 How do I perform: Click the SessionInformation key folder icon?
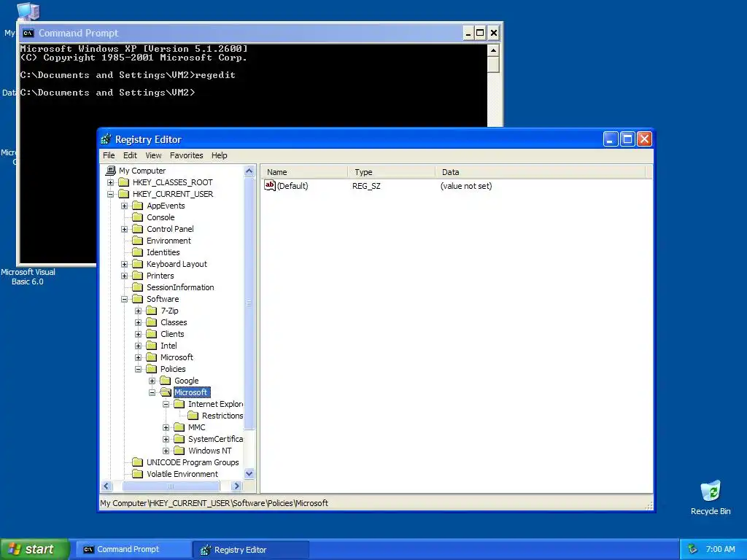point(138,287)
